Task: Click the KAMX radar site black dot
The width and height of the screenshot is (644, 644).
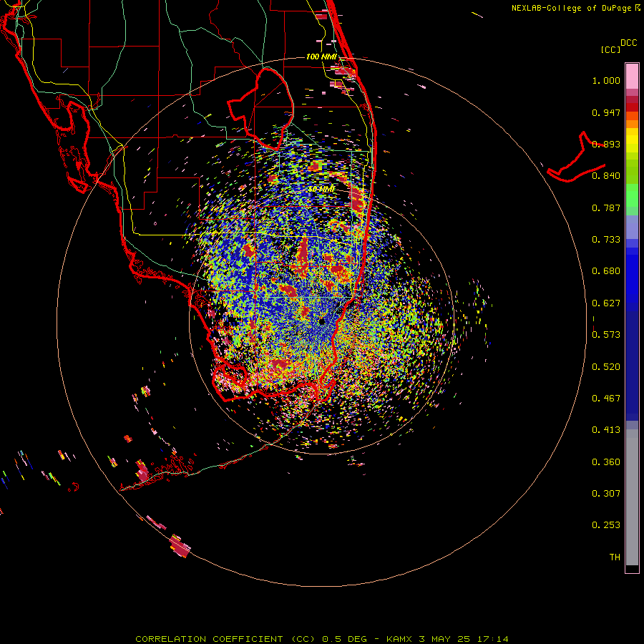Action: click(x=322, y=321)
